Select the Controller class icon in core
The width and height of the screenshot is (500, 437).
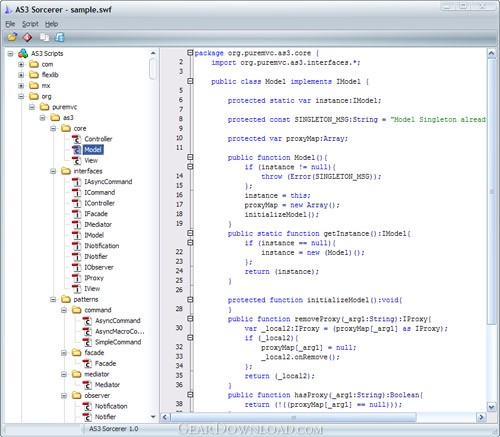tap(77, 139)
